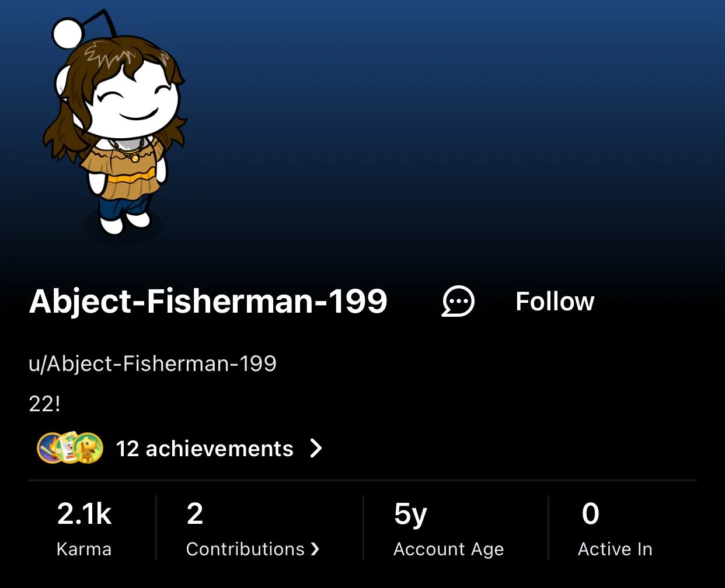Expand achievements using the chevron arrow
The height and width of the screenshot is (588, 725).
coord(316,449)
